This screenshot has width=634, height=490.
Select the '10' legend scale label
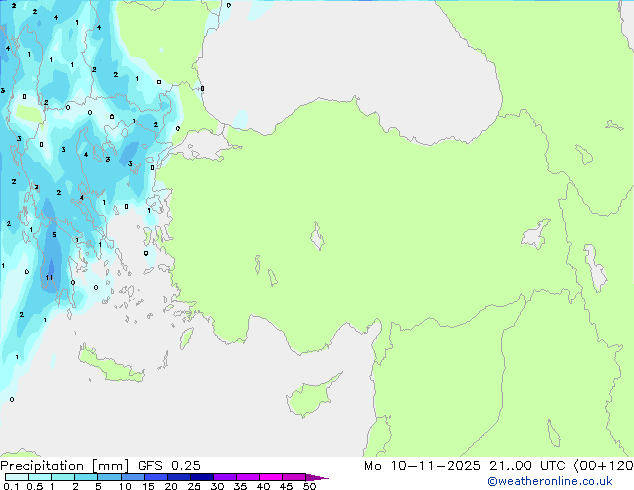[125, 486]
